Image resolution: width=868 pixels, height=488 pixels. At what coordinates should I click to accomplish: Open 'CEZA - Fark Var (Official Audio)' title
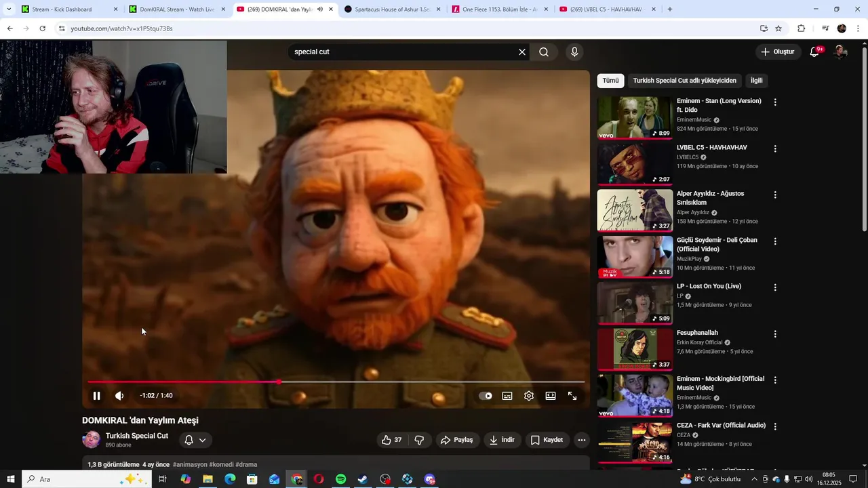click(721, 426)
